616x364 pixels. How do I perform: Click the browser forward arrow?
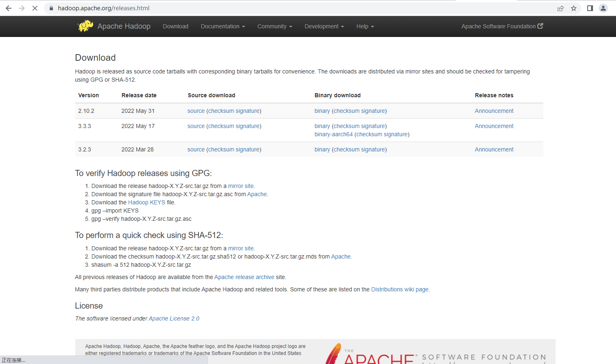22,8
